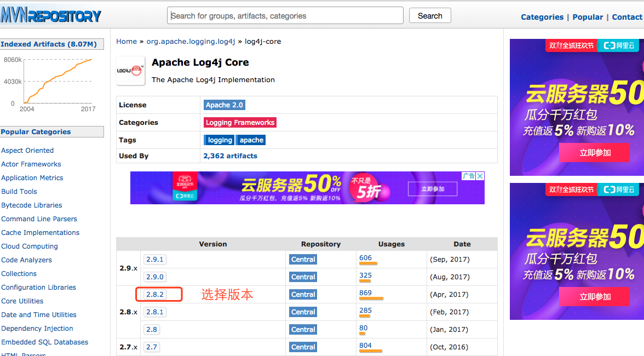Open Dependency Injection category
644x356 pixels.
pyautogui.click(x=37, y=329)
